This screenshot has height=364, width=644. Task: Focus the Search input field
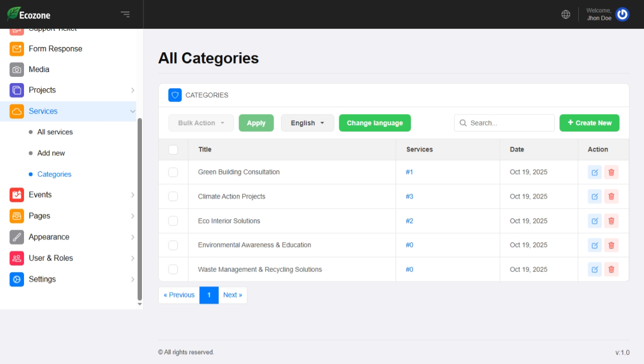pos(509,123)
